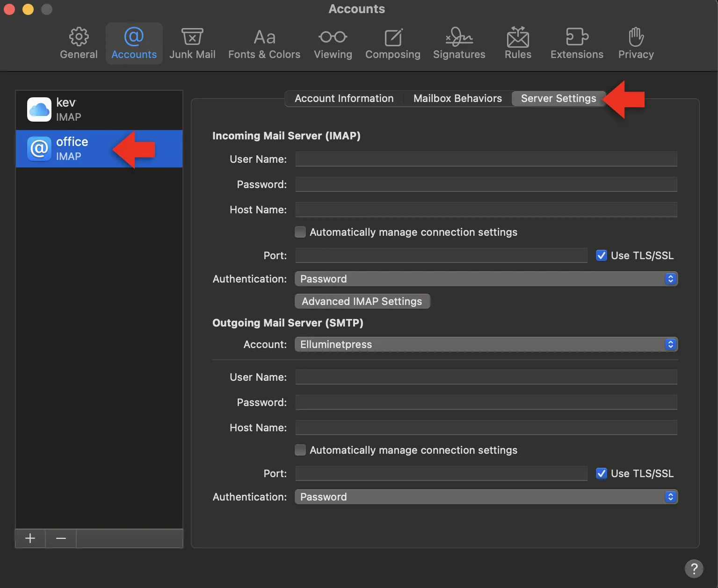Viewport: 718px width, 588px height.
Task: Switch to the Account Information tab
Action: pyautogui.click(x=344, y=98)
